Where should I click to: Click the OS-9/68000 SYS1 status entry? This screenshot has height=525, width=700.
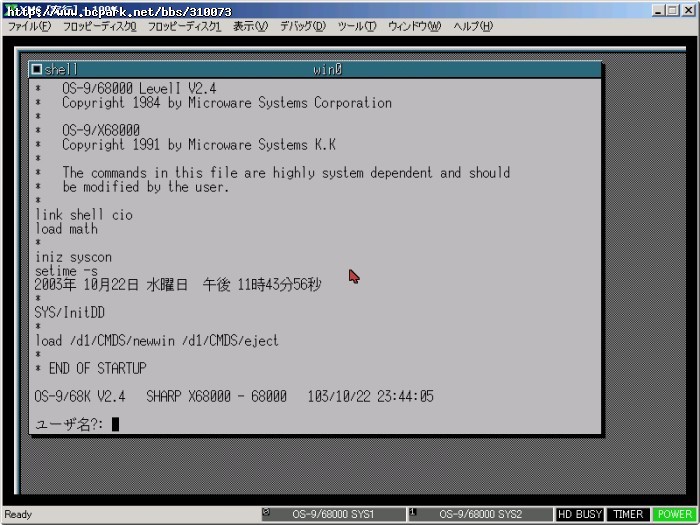pos(333,514)
